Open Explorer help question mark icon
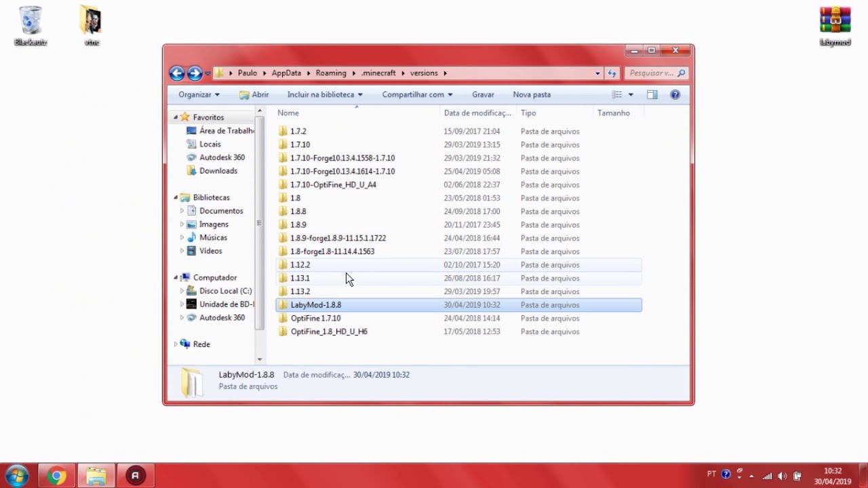This screenshot has width=868, height=488. (675, 95)
